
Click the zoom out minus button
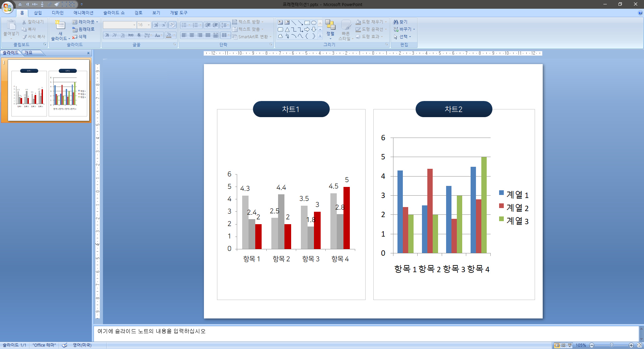coord(592,345)
